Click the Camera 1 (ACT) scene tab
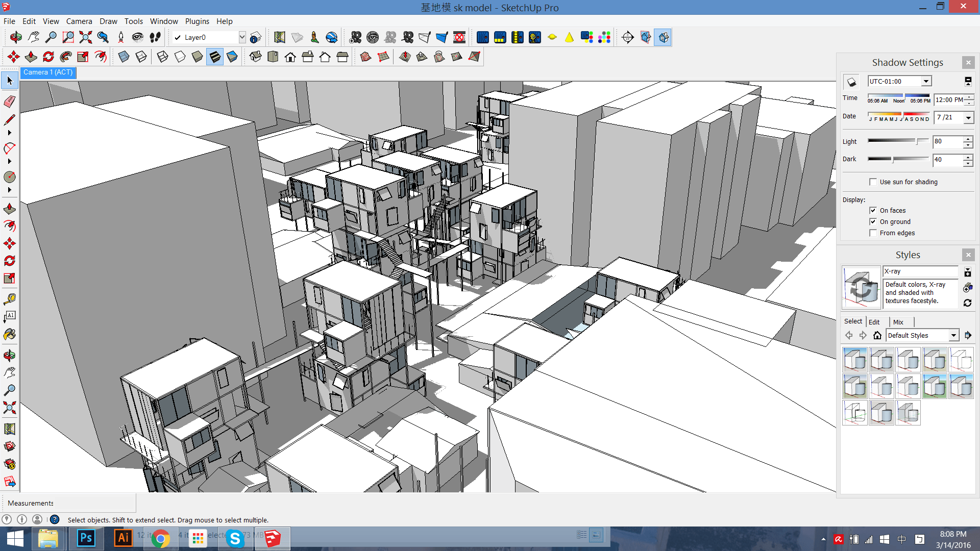Image resolution: width=980 pixels, height=551 pixels. (48, 72)
